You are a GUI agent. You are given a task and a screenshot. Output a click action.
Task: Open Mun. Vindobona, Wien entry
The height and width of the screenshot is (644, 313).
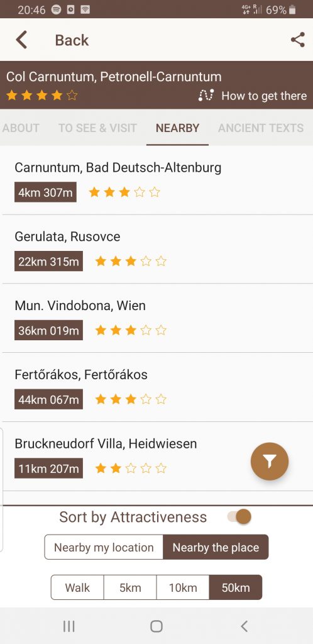(x=156, y=318)
